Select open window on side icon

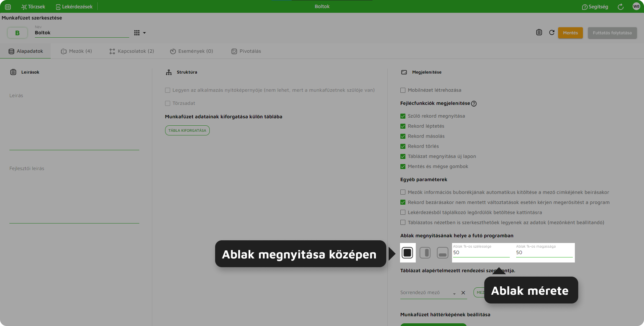coord(425,253)
